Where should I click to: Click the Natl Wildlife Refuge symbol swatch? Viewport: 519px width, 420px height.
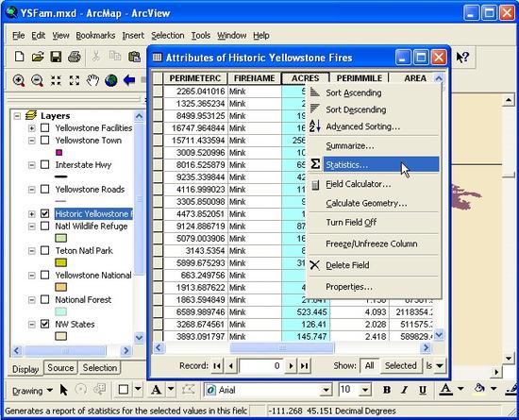click(x=61, y=238)
